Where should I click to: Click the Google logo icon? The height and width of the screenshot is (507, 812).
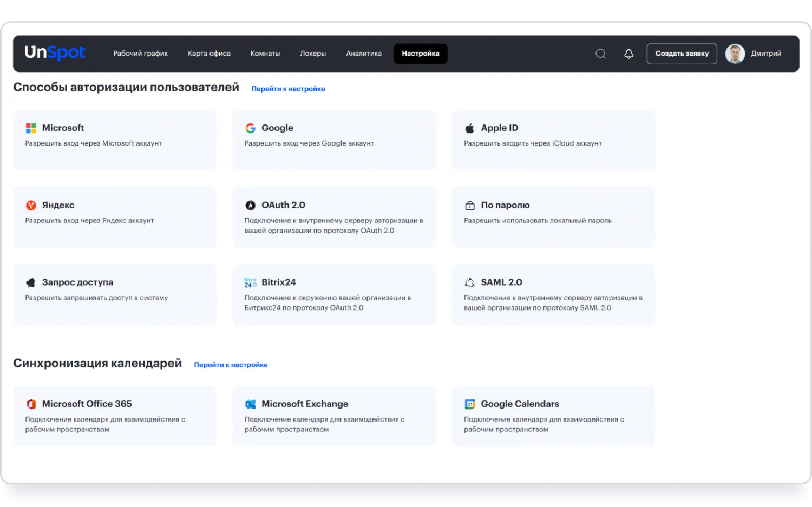point(250,128)
